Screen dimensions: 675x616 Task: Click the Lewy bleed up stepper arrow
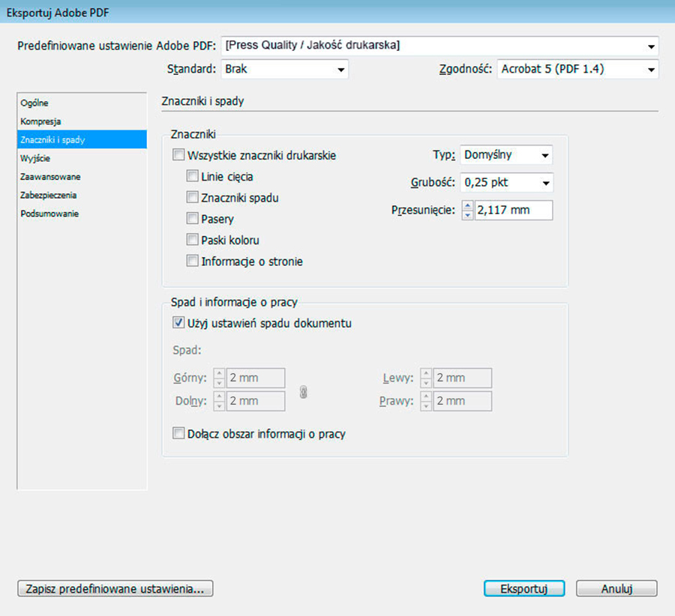tap(426, 373)
